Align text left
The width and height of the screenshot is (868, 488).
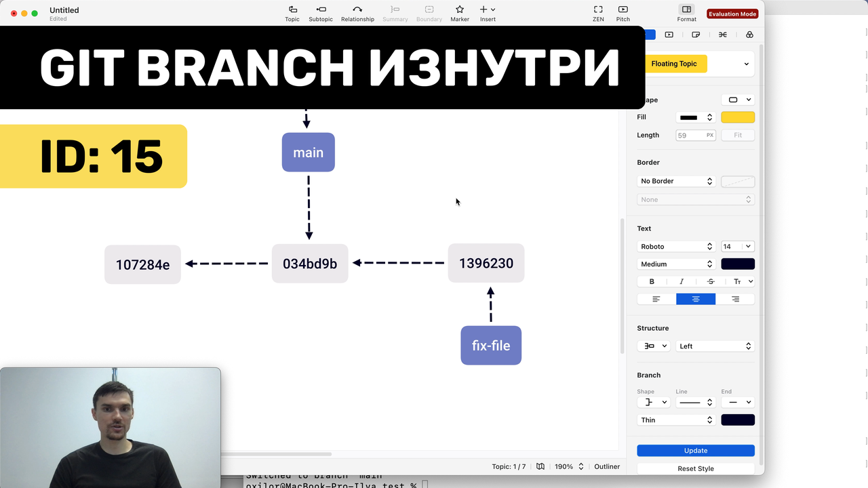coord(656,299)
